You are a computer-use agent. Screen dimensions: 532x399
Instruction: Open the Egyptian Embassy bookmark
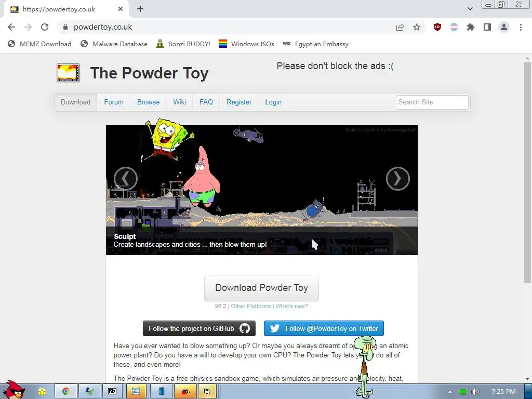pos(315,44)
